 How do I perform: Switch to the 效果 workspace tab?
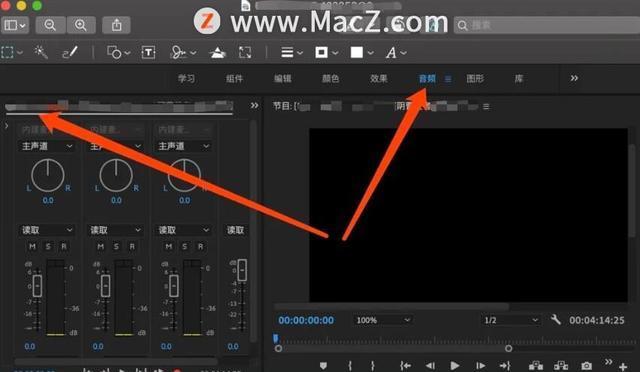pyautogui.click(x=379, y=78)
